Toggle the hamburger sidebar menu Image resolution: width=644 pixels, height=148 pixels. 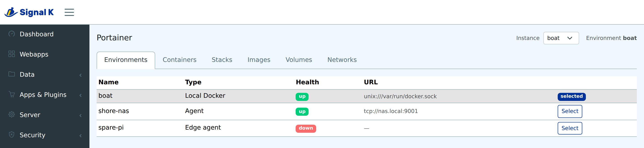pyautogui.click(x=69, y=12)
